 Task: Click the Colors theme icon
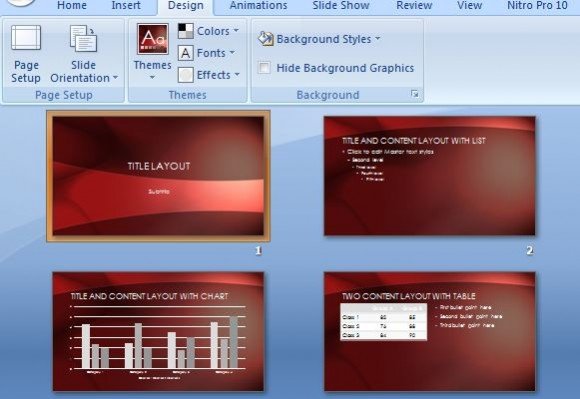point(186,31)
